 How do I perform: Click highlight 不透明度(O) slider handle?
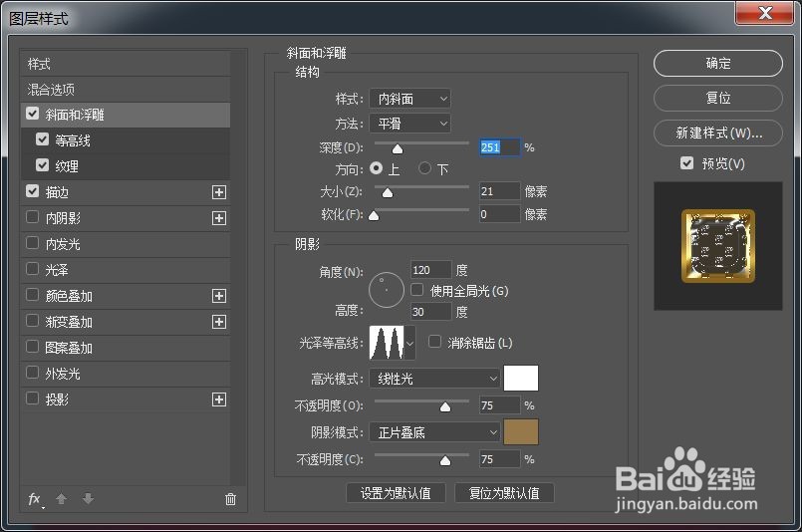coord(445,406)
